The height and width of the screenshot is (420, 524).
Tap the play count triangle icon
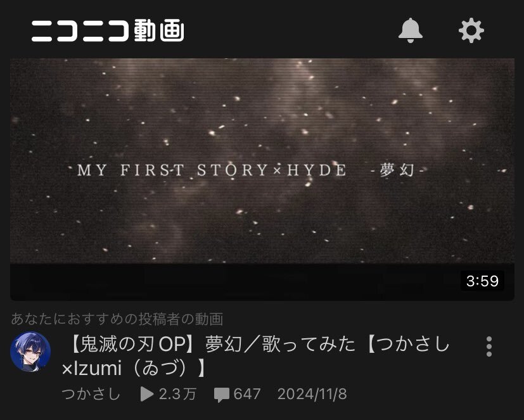click(x=147, y=394)
